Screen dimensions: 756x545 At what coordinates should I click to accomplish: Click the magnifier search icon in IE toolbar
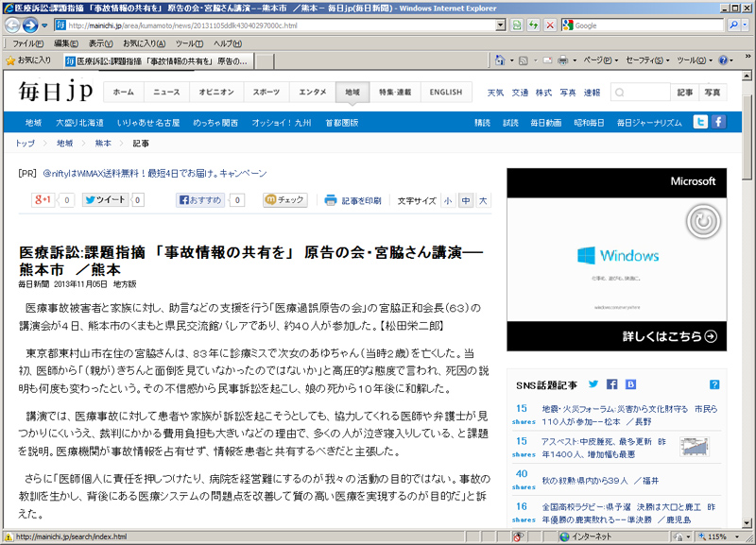733,26
